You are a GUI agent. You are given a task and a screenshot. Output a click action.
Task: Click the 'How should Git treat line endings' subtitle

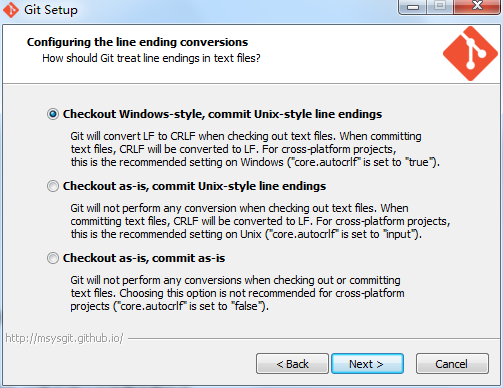click(x=151, y=58)
